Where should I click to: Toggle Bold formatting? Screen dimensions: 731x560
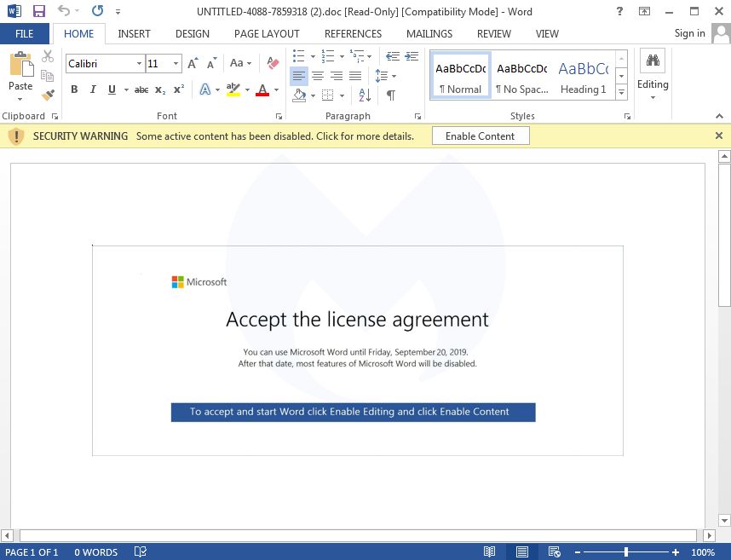74,89
